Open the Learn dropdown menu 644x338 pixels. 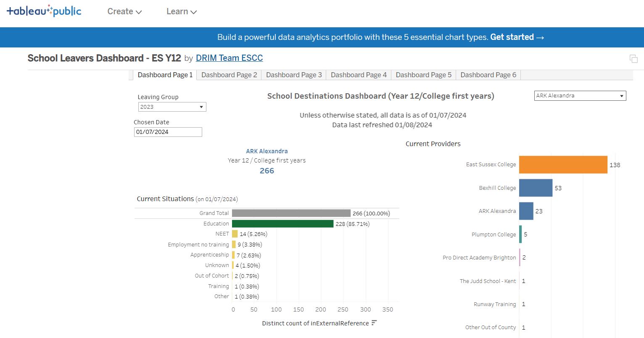tap(181, 11)
